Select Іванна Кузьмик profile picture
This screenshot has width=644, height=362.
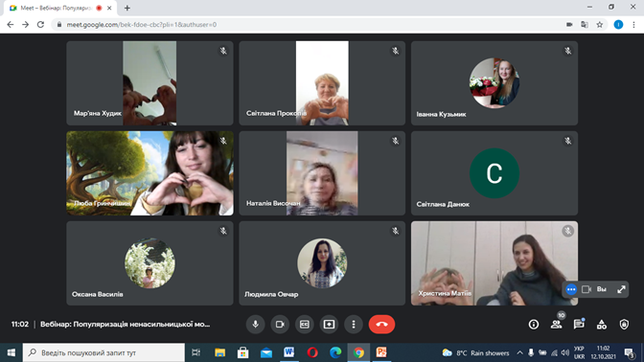[494, 83]
